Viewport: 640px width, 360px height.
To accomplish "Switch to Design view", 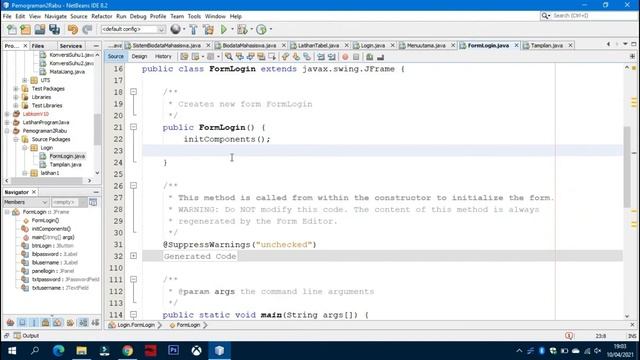I will click(139, 57).
